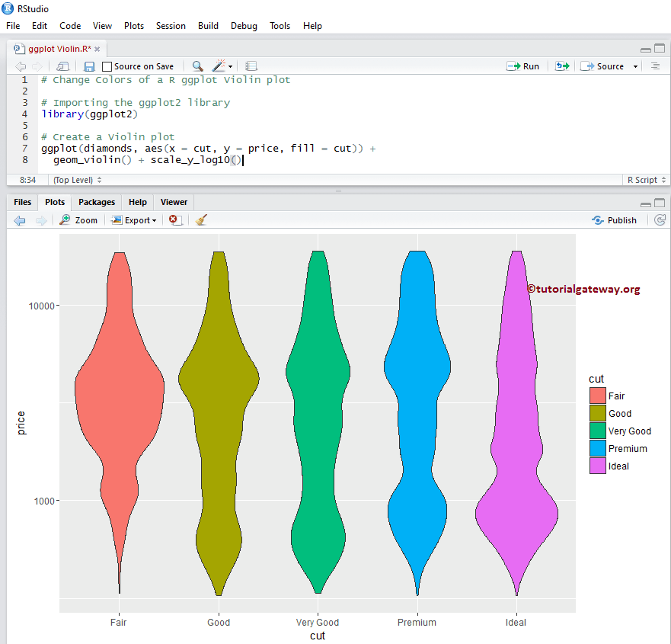
Task: Open the Export dropdown in Plots pane
Action: pos(134,220)
